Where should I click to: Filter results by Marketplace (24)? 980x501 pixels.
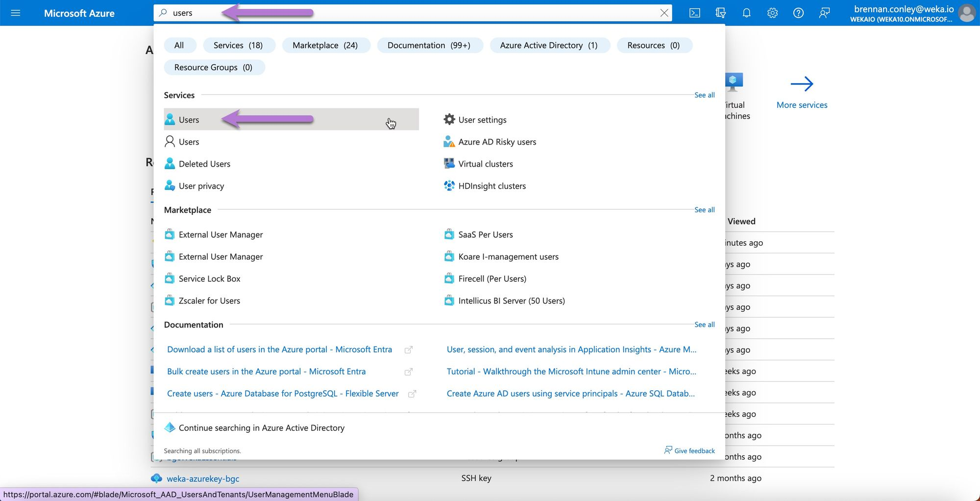[x=325, y=45]
